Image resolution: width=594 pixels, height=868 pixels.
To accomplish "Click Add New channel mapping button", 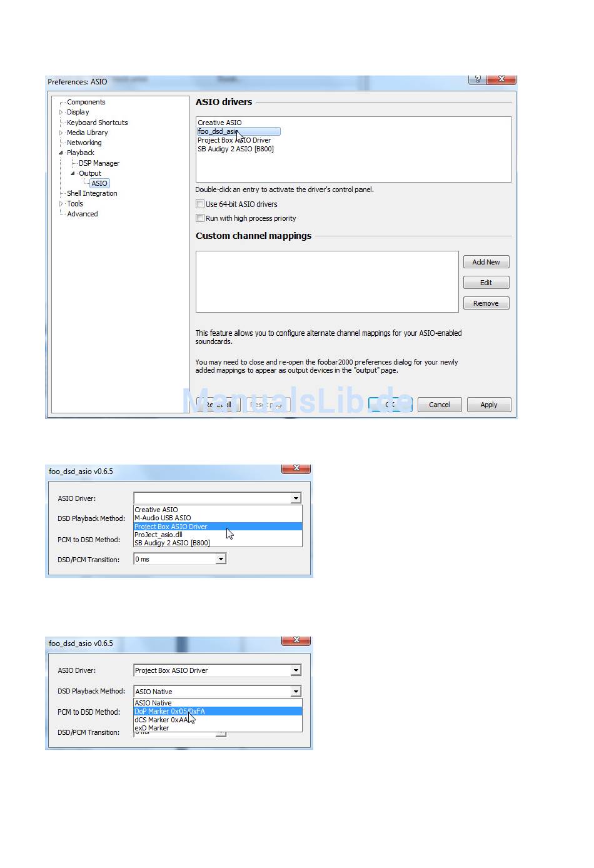I will (486, 262).
